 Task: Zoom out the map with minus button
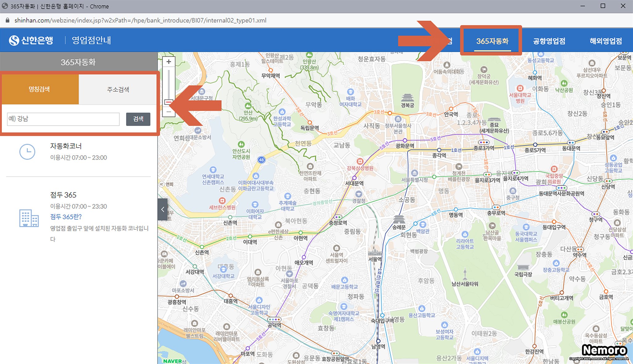169,112
